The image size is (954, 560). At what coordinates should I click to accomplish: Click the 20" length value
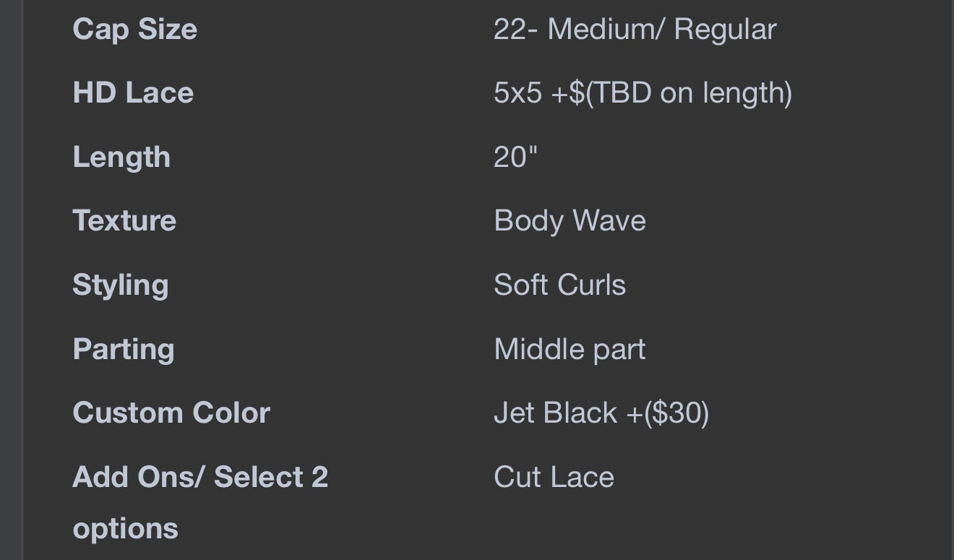[x=516, y=156]
